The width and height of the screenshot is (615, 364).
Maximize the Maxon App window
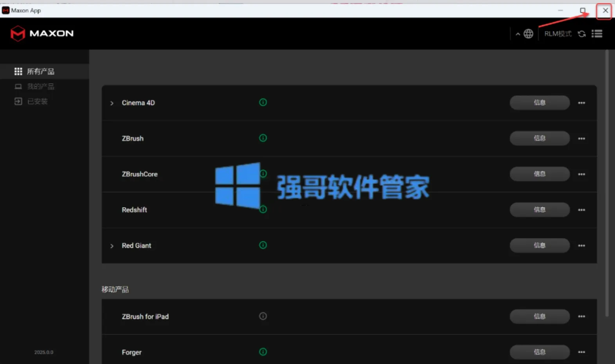pyautogui.click(x=583, y=11)
